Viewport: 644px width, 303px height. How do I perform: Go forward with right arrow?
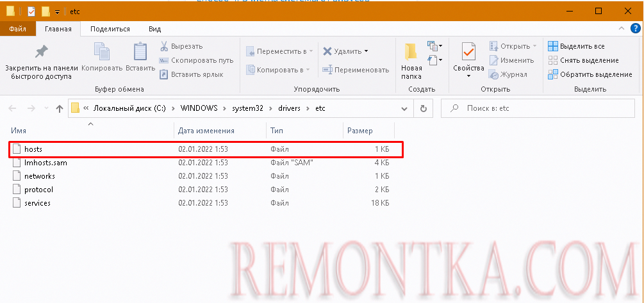(31, 108)
